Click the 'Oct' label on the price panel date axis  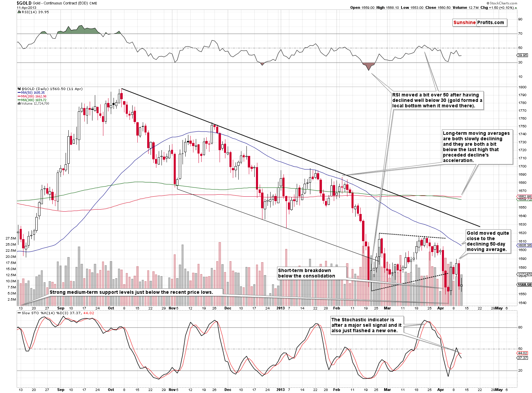pos(111,308)
